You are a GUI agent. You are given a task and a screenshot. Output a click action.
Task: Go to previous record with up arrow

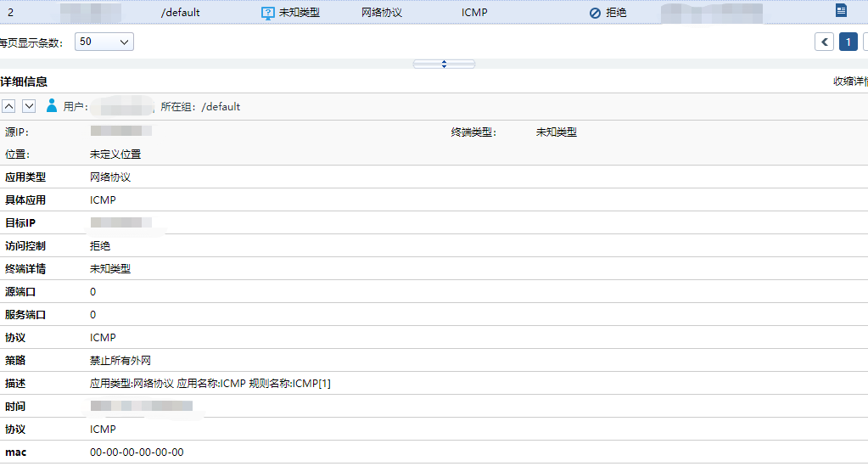(x=8, y=106)
